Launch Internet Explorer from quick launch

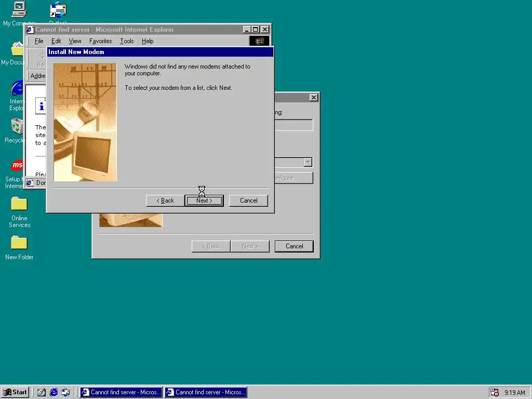(54, 392)
